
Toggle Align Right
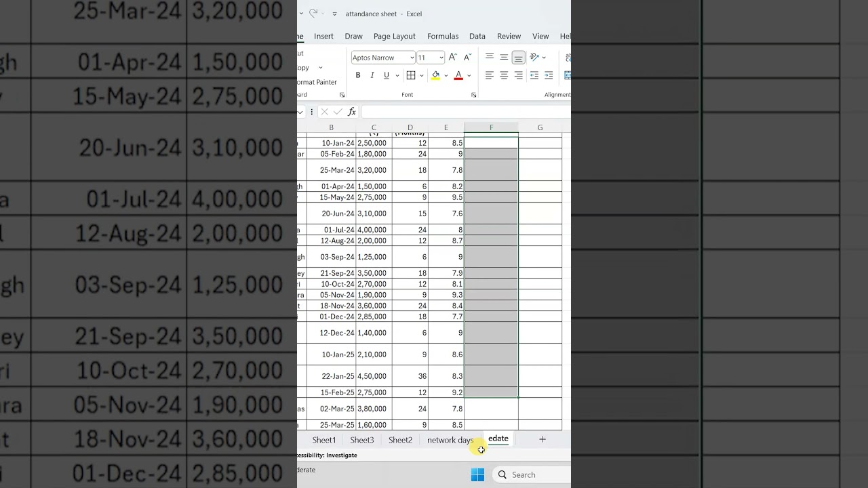518,75
